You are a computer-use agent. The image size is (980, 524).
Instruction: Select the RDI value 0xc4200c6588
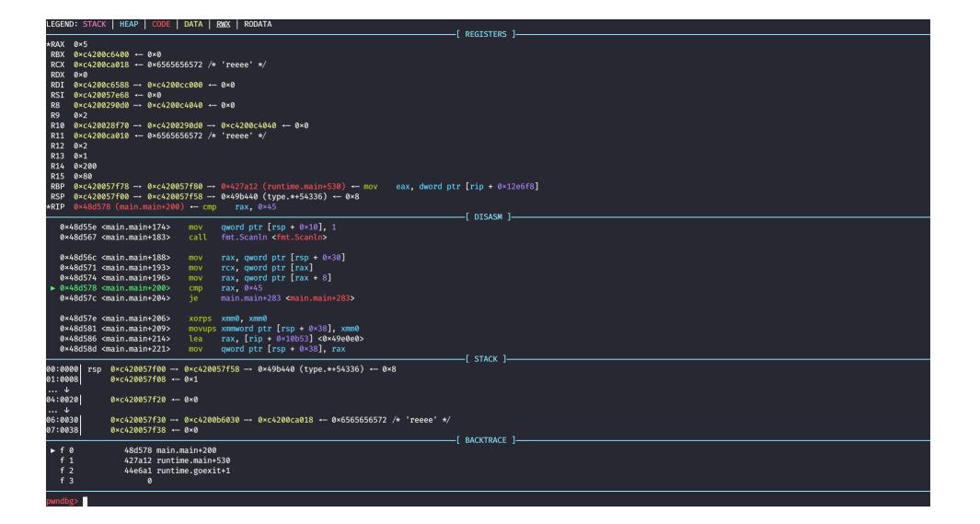point(101,85)
